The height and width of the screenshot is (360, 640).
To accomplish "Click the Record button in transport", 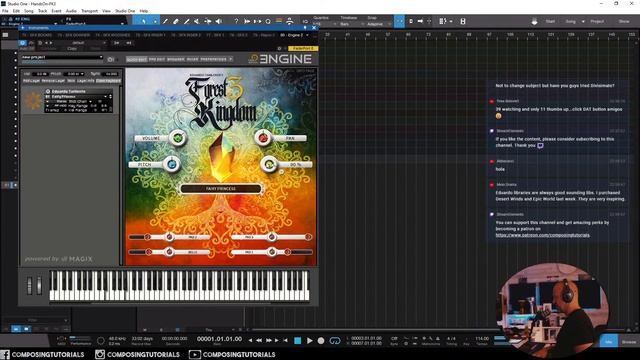I will pos(321,340).
